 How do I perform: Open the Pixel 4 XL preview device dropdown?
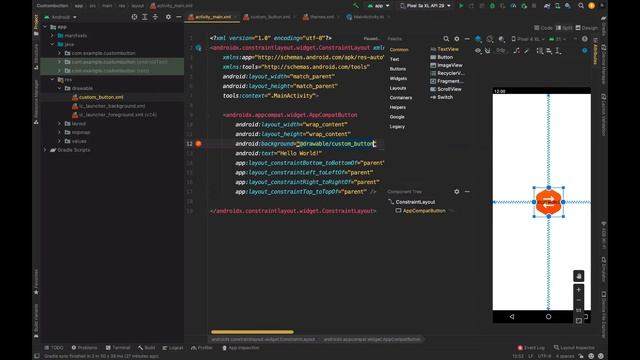click(x=527, y=39)
